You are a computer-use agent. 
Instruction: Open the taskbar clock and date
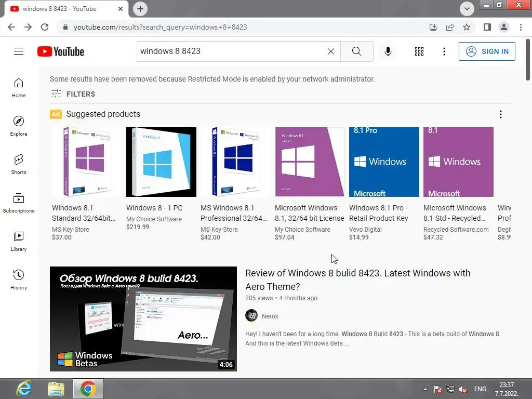point(507,389)
